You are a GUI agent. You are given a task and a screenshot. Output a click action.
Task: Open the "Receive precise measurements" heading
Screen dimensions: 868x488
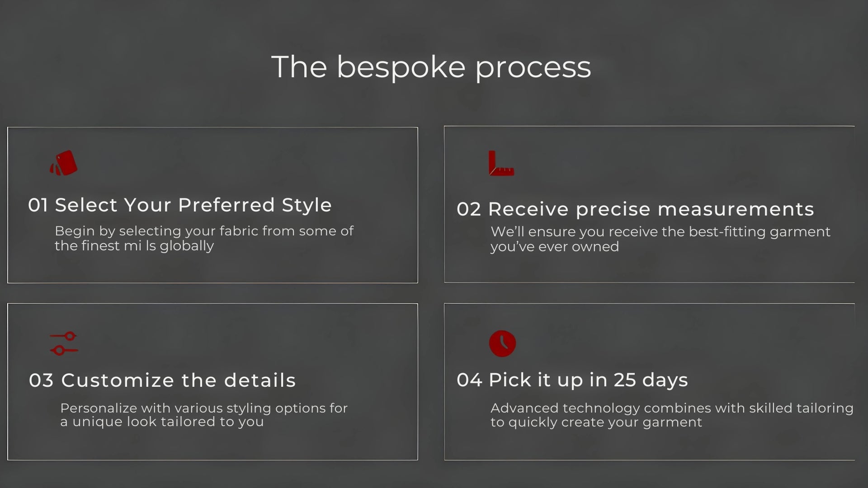click(651, 209)
